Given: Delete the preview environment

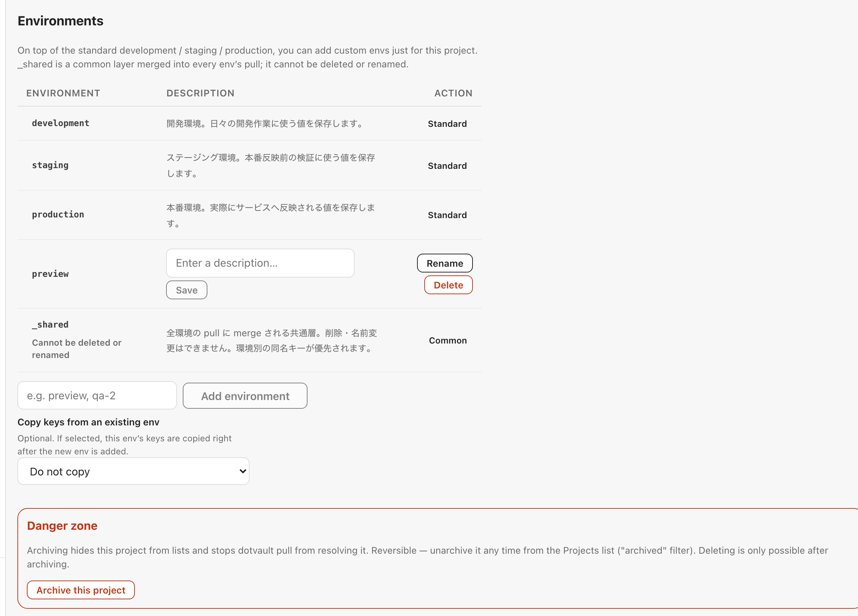Looking at the screenshot, I should coord(448,285).
